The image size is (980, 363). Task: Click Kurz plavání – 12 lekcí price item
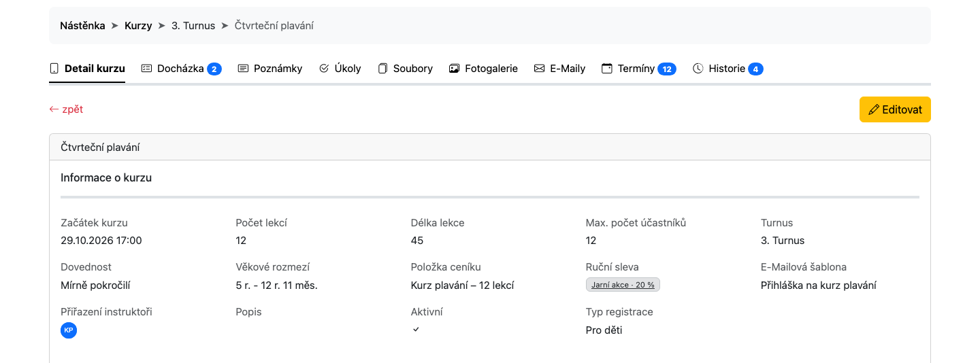pyautogui.click(x=463, y=286)
